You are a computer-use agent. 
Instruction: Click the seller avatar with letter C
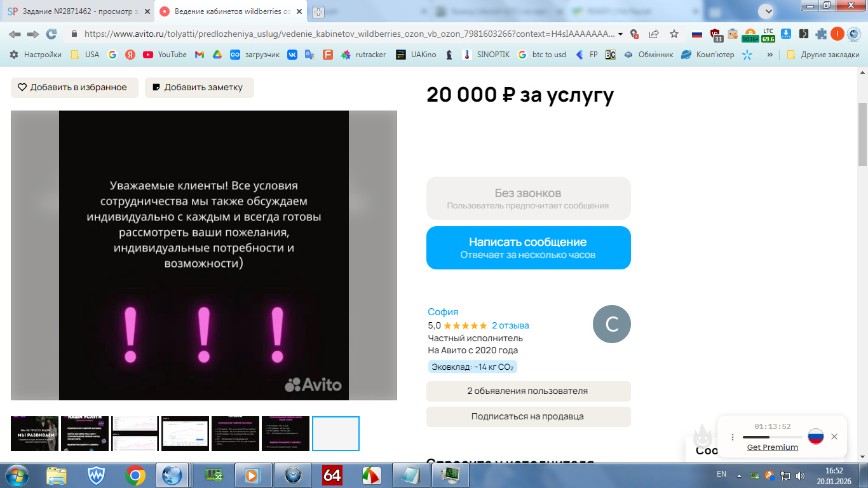(612, 324)
